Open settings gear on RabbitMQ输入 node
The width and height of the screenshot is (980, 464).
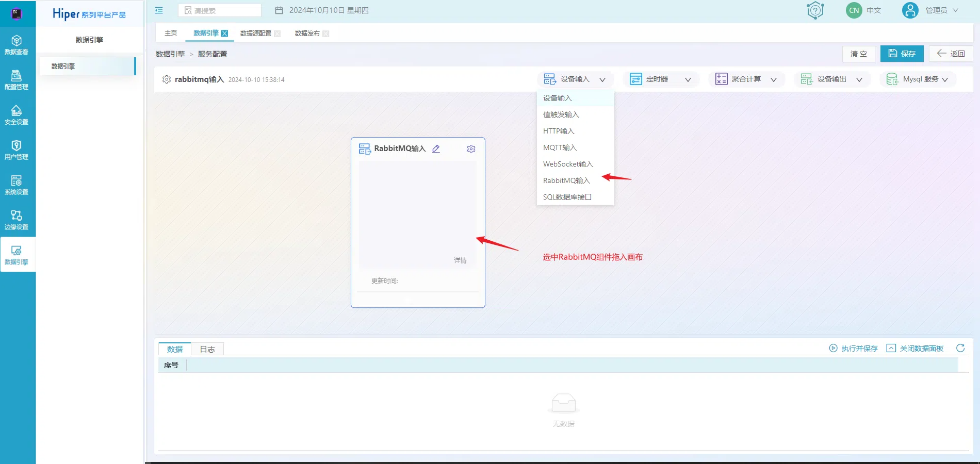tap(471, 148)
